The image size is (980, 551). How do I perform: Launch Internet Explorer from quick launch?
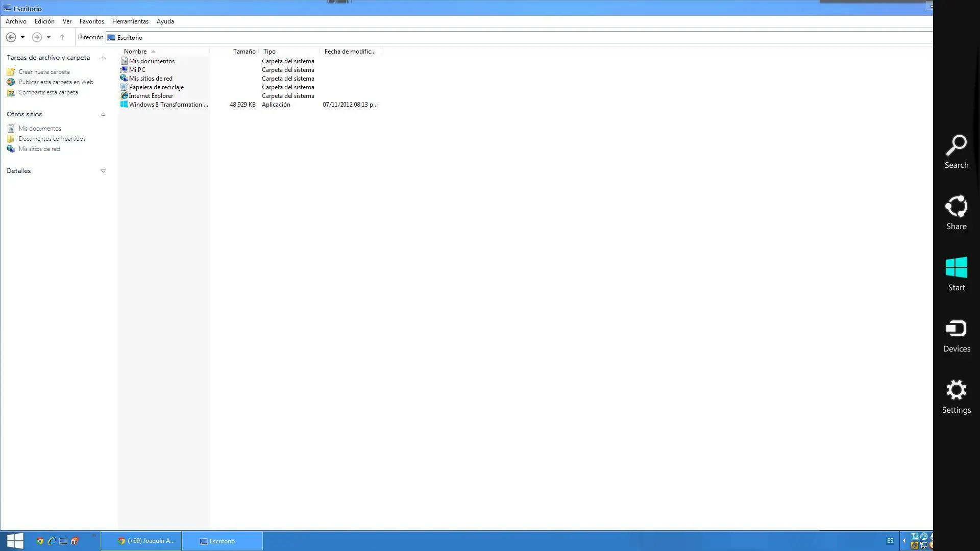click(52, 541)
